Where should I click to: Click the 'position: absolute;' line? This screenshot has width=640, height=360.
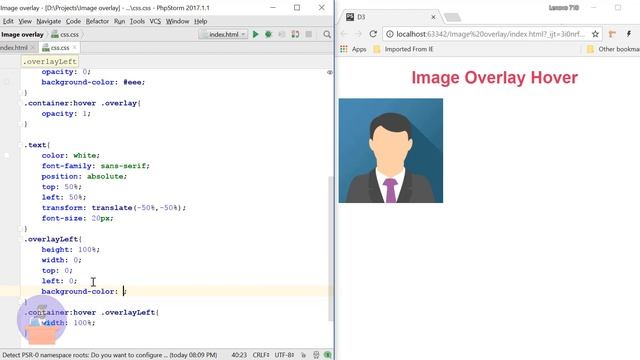(x=84, y=176)
